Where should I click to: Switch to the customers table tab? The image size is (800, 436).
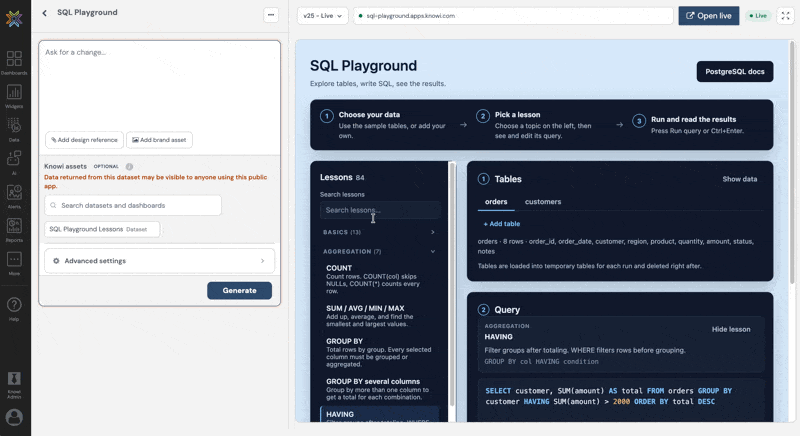(543, 202)
